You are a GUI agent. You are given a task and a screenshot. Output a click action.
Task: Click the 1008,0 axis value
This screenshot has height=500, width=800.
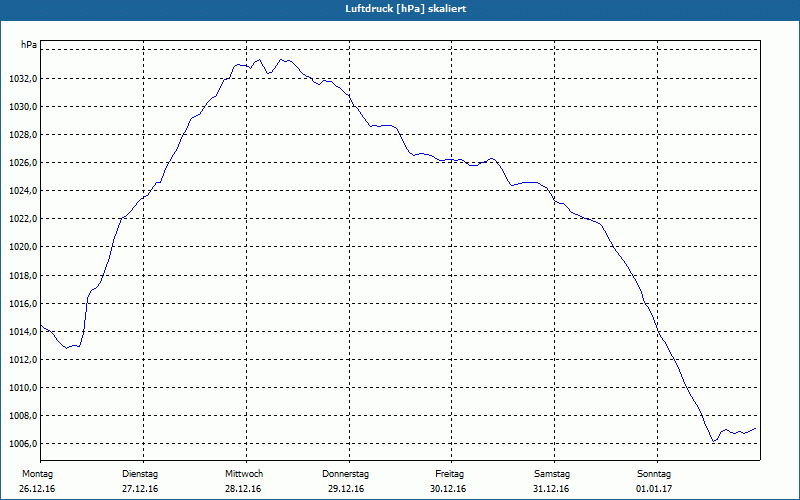pos(21,416)
